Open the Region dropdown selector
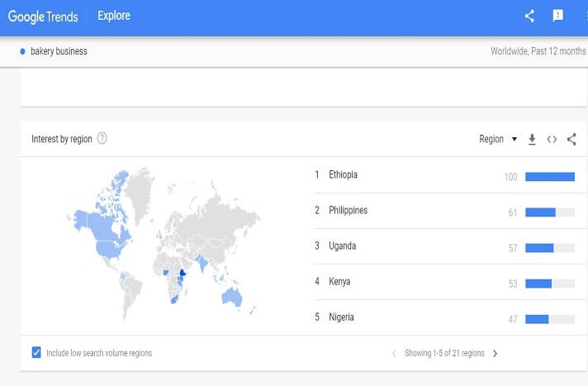 (498, 140)
